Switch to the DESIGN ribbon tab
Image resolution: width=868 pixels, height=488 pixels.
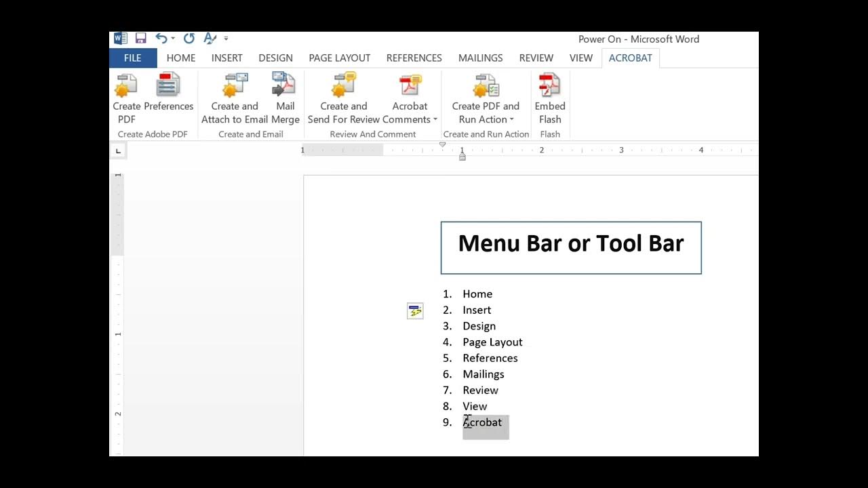tap(275, 58)
